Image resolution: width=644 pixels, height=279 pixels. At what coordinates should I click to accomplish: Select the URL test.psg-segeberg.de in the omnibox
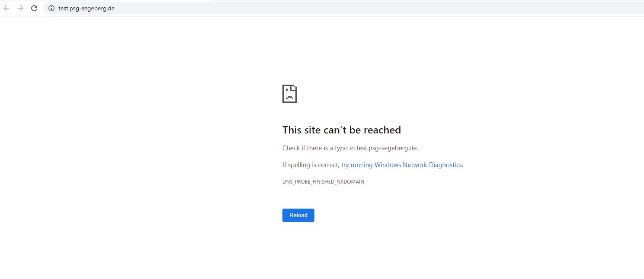pyautogui.click(x=86, y=8)
